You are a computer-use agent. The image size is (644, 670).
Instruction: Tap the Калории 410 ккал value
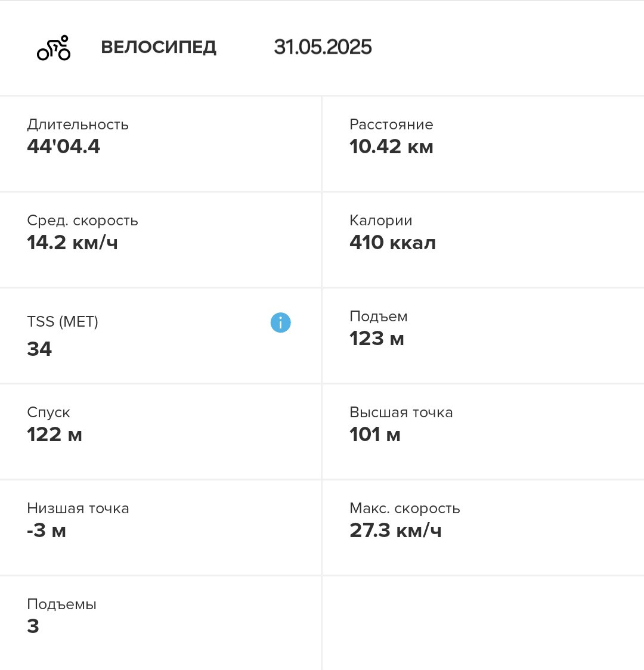(392, 243)
